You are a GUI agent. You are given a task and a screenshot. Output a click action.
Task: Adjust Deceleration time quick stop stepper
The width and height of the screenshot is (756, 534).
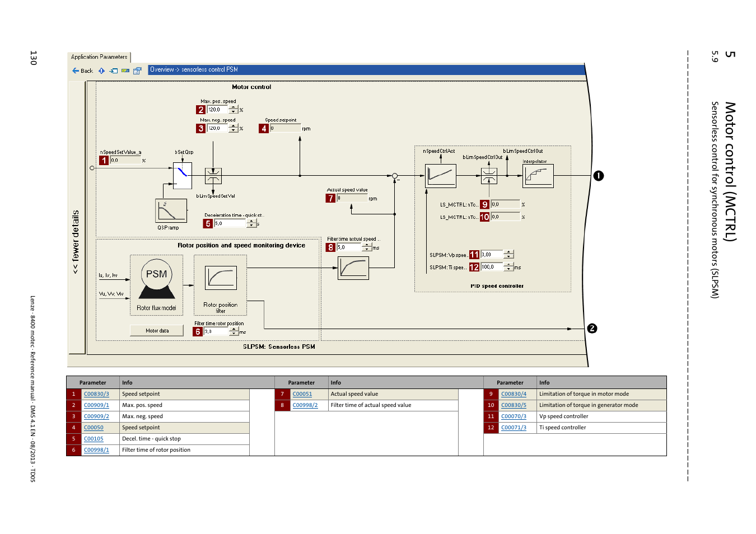coord(251,223)
